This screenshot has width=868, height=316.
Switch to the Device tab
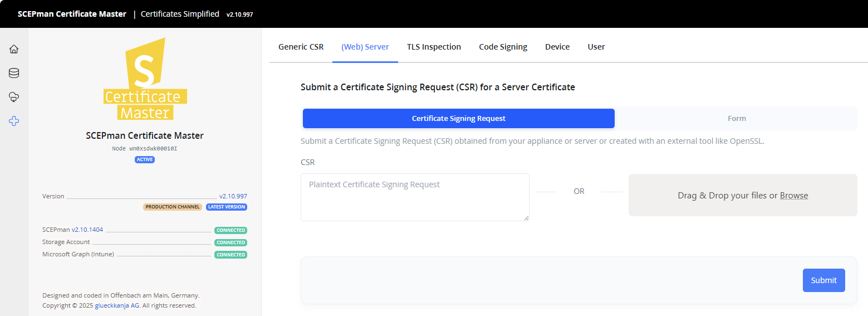(557, 47)
